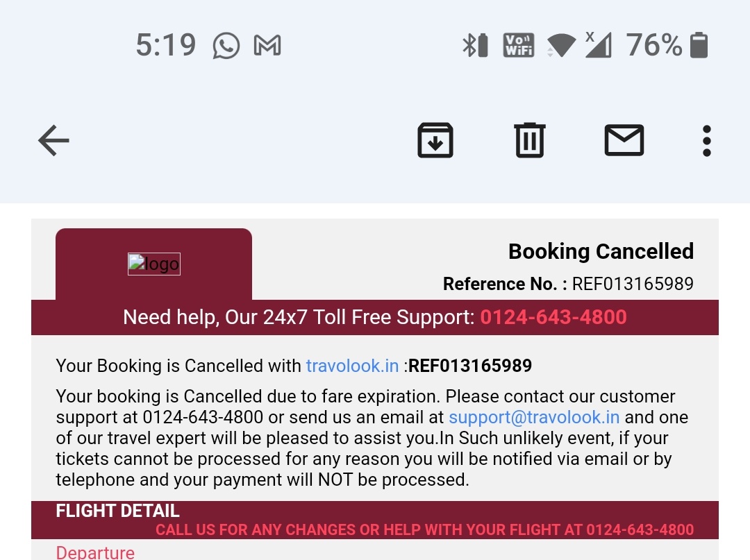Viewport: 750px width, 560px height.
Task: Tap the Wi-Fi signal icon
Action: pyautogui.click(x=561, y=46)
